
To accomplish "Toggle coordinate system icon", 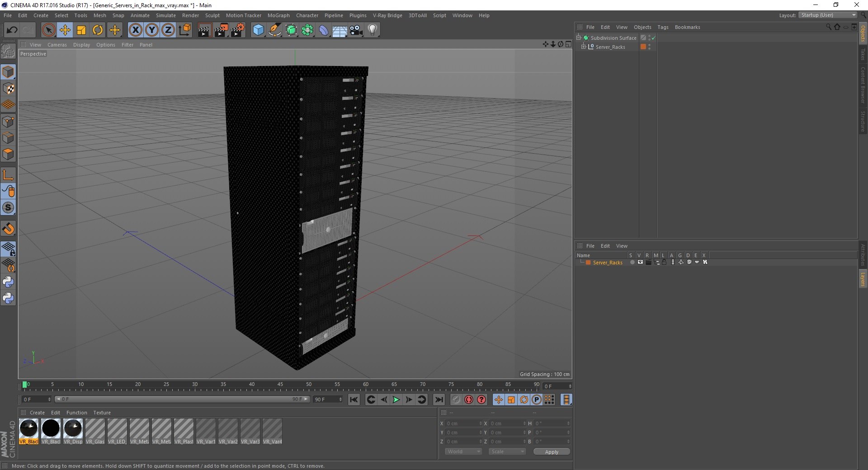I will 184,30.
